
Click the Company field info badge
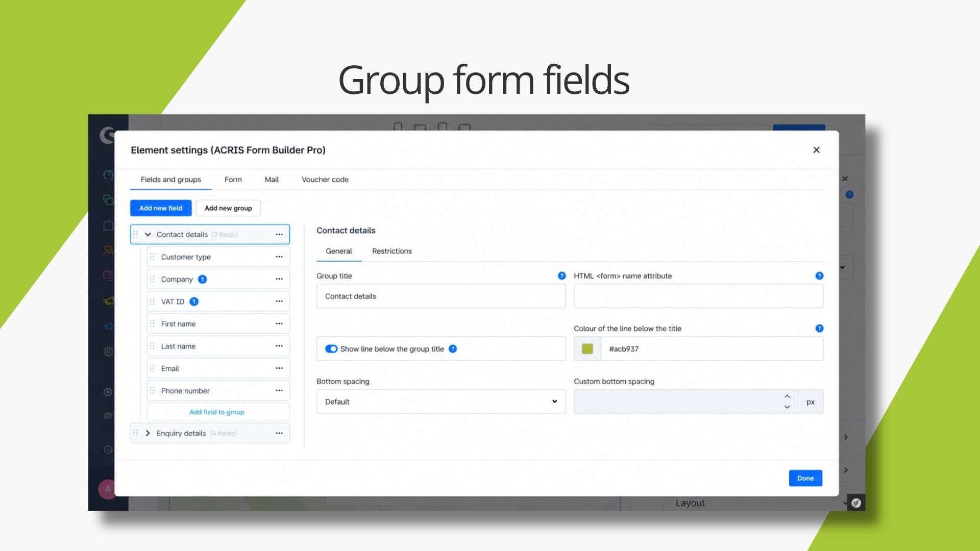point(202,279)
